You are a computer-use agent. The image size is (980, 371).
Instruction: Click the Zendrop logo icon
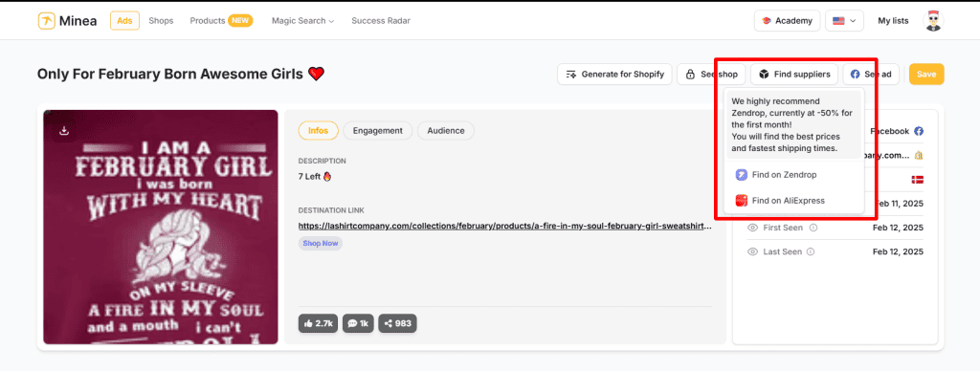742,175
